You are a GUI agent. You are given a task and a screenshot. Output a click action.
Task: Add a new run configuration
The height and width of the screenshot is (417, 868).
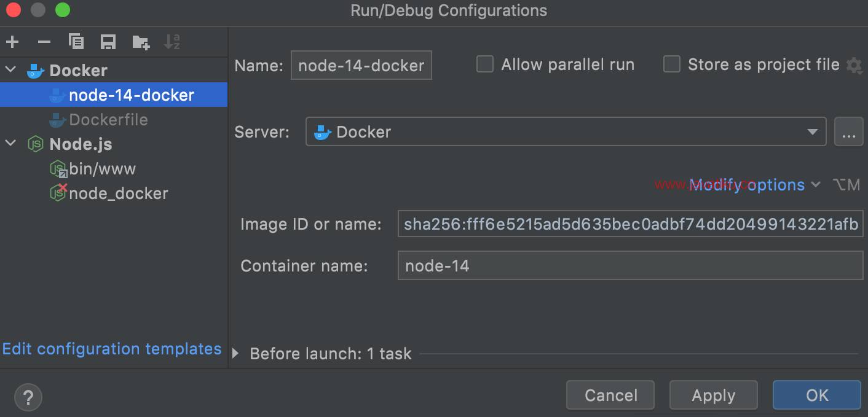tap(12, 42)
